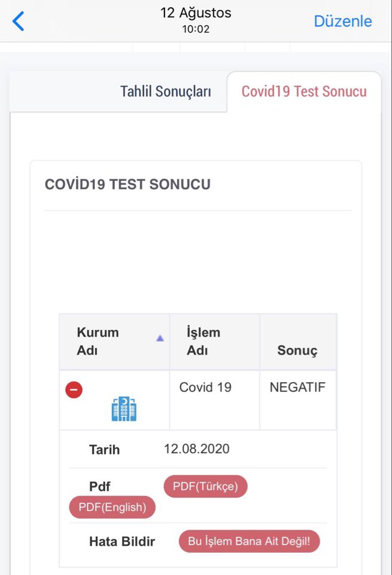This screenshot has width=392, height=575.
Task: Tap the blue back chevron
Action: point(18,21)
